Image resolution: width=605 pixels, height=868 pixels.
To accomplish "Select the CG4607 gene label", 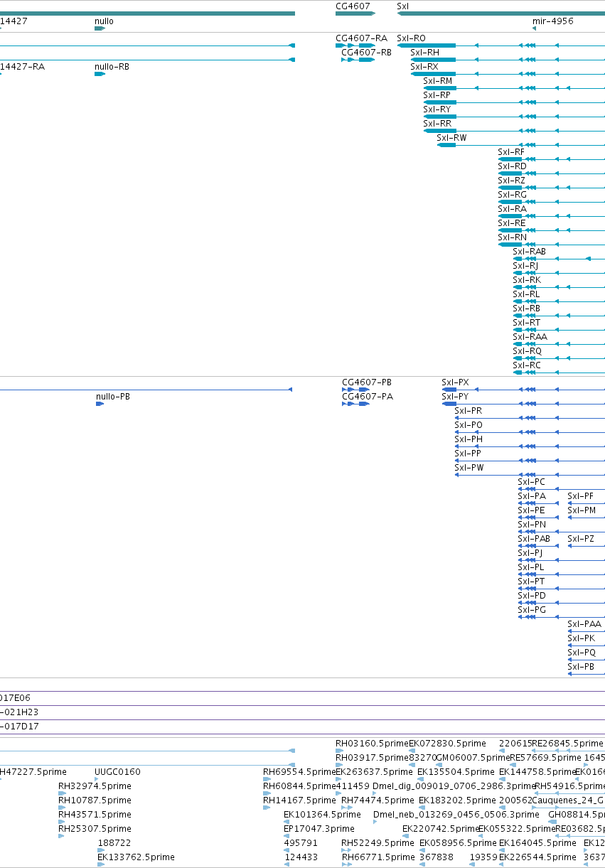I will 353,6.
